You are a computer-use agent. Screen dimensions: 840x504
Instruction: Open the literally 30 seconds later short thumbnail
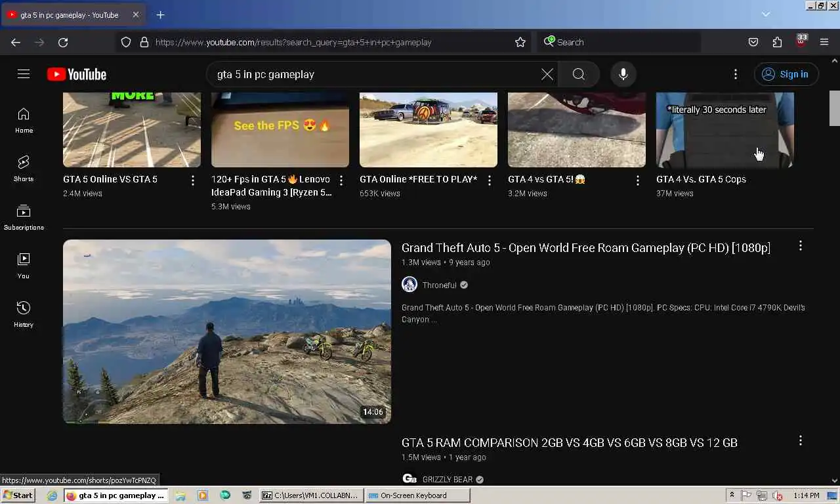click(725, 130)
